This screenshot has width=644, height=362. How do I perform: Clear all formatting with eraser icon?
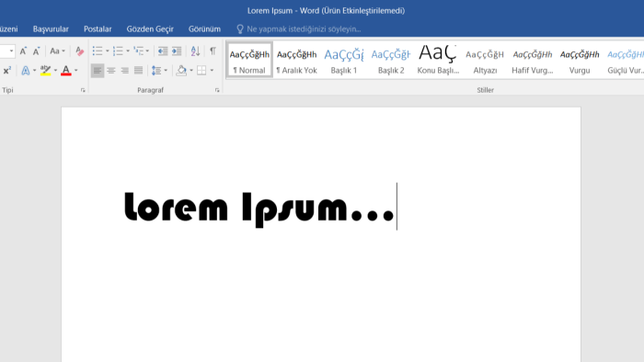pos(80,51)
